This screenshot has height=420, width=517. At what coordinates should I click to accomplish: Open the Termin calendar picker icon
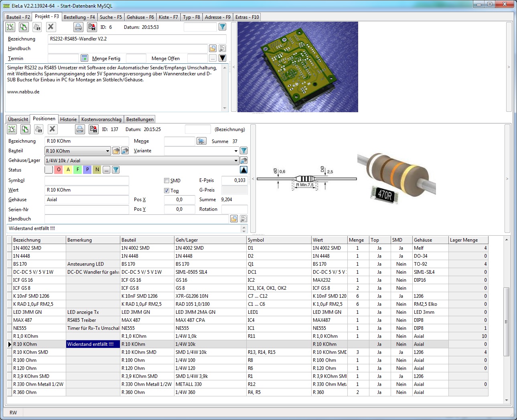84,58
